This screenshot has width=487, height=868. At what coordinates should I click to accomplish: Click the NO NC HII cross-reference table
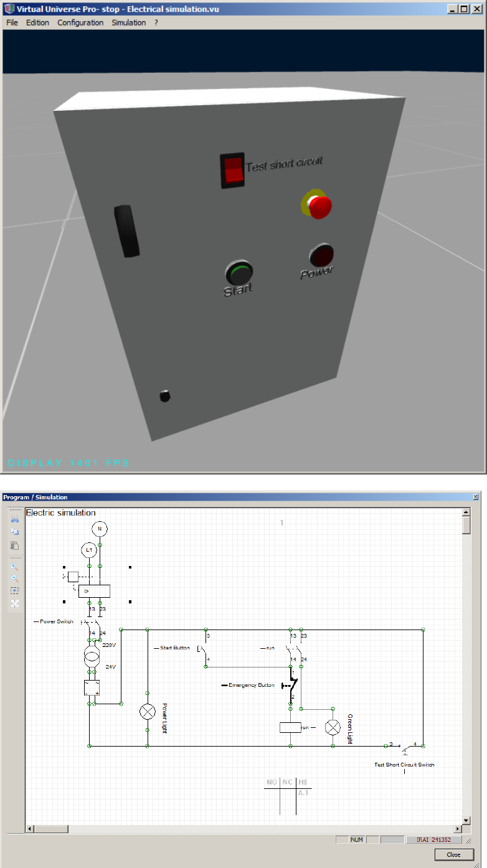click(x=286, y=795)
